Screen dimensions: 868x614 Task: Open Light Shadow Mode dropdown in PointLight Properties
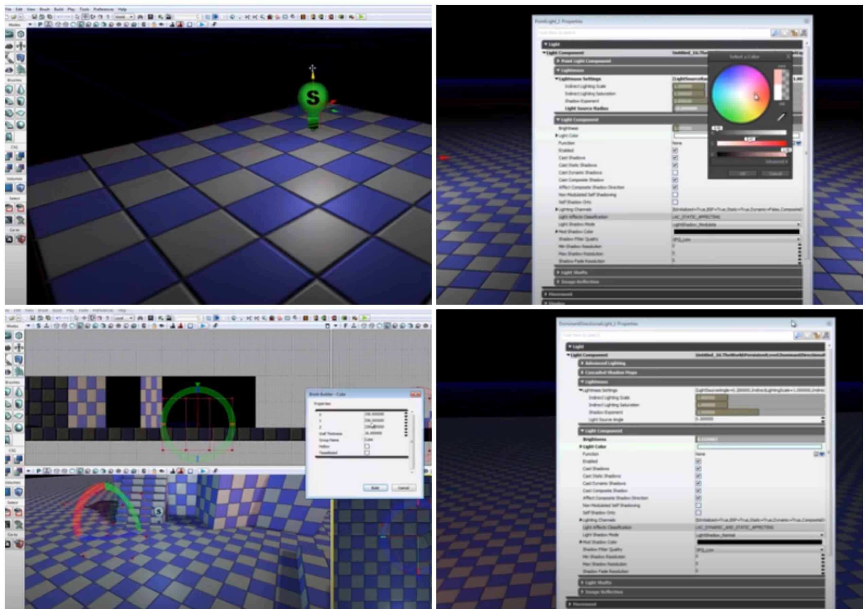[x=736, y=225]
